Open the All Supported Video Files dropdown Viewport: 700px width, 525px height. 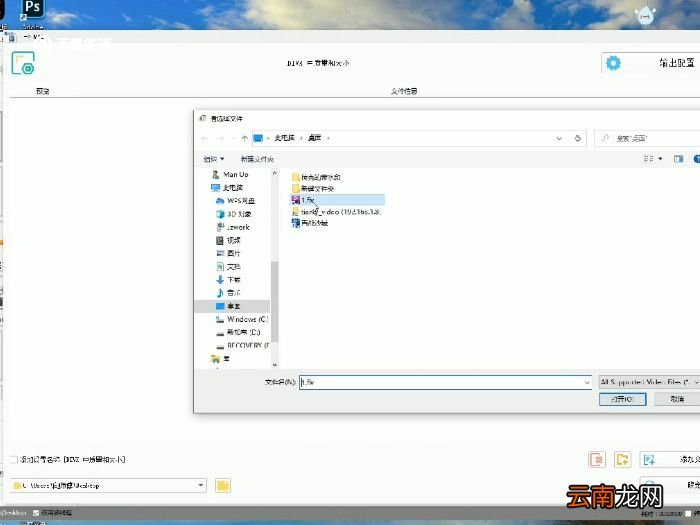649,382
